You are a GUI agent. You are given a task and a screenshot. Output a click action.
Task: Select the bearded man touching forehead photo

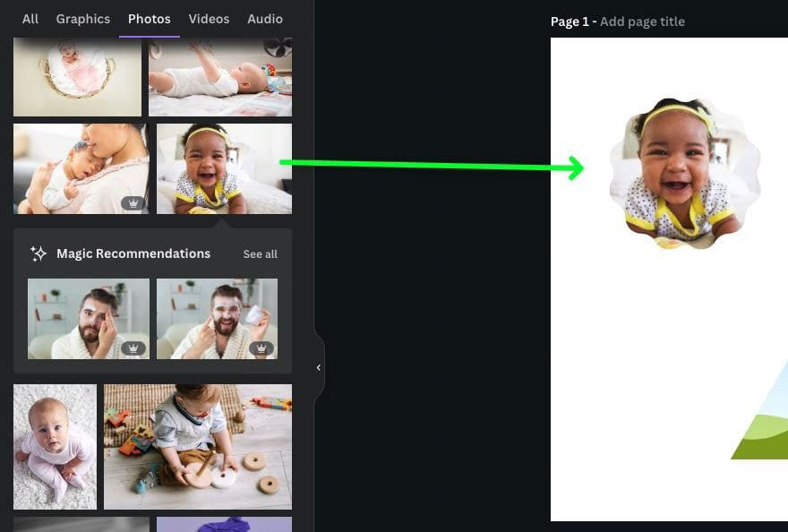[x=89, y=319]
